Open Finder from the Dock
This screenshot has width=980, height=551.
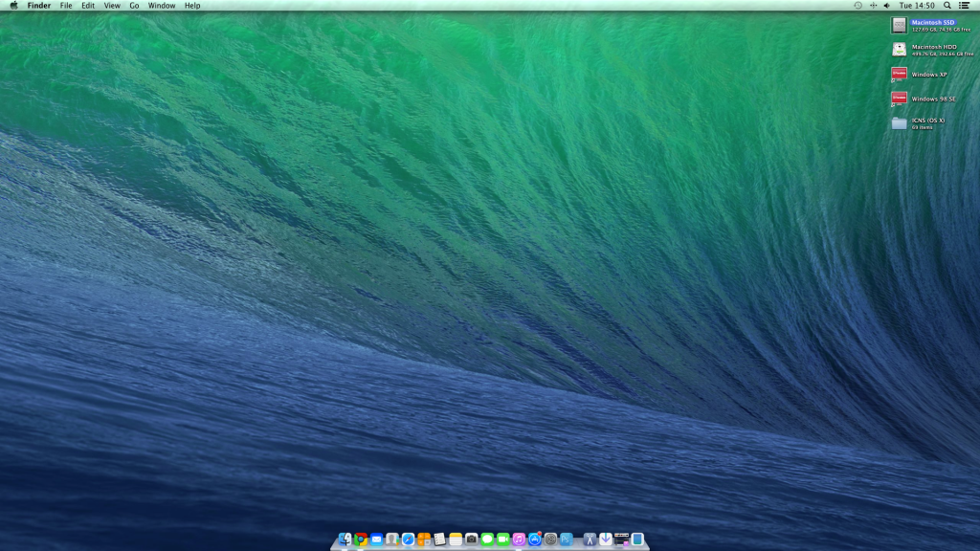coord(345,540)
